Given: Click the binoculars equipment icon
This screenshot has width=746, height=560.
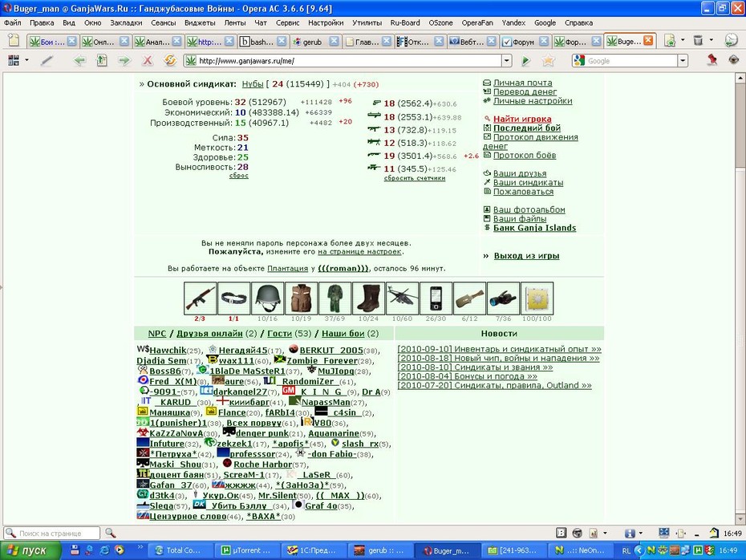Looking at the screenshot, I should tap(503, 298).
